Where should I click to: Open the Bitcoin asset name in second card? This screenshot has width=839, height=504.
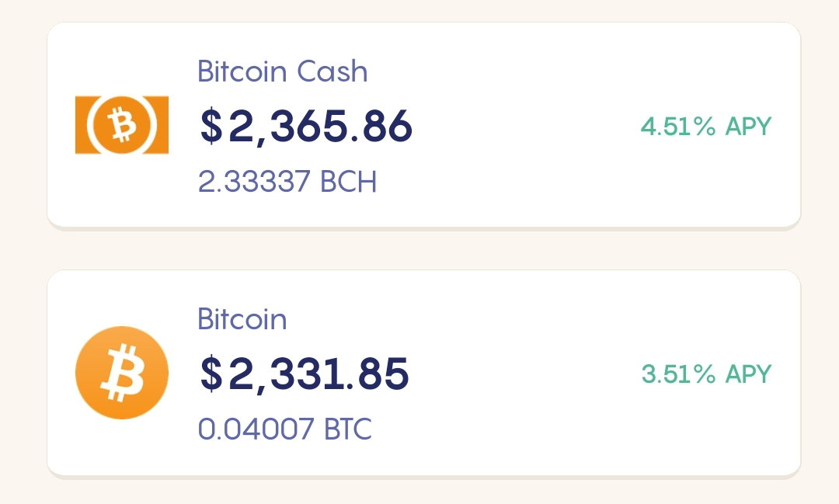pyautogui.click(x=242, y=319)
